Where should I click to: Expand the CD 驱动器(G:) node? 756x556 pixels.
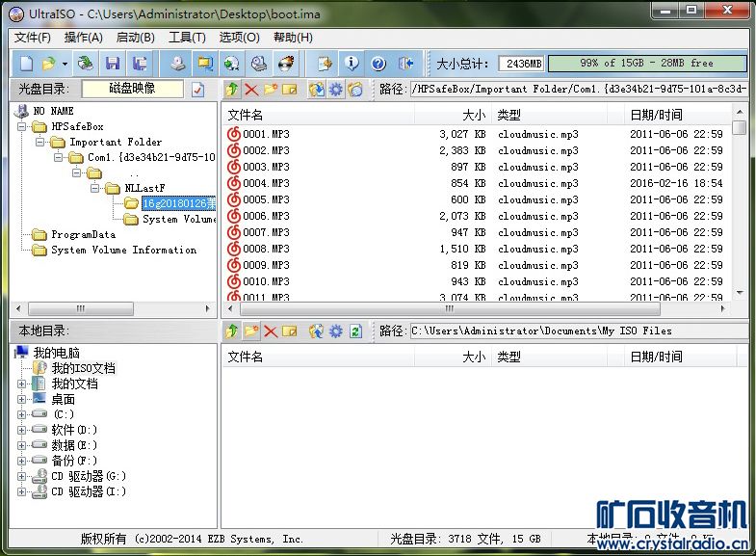[x=22, y=476]
